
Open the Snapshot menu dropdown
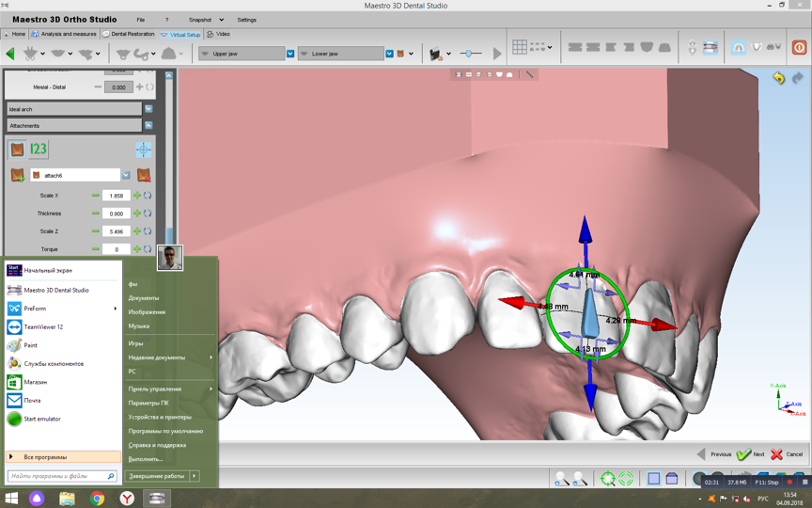pyautogui.click(x=222, y=20)
